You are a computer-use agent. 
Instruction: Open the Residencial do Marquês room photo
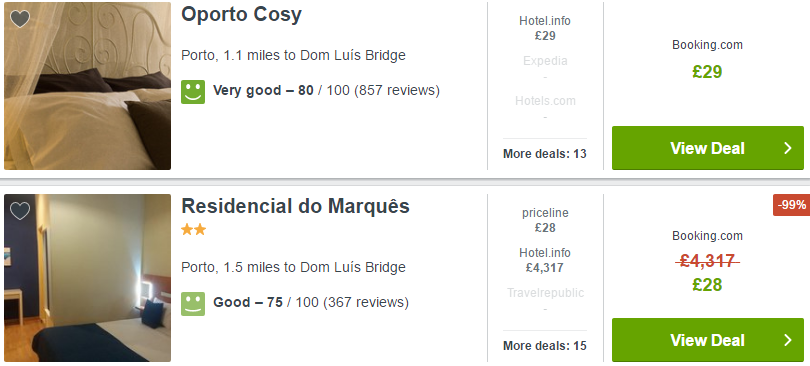[87, 278]
